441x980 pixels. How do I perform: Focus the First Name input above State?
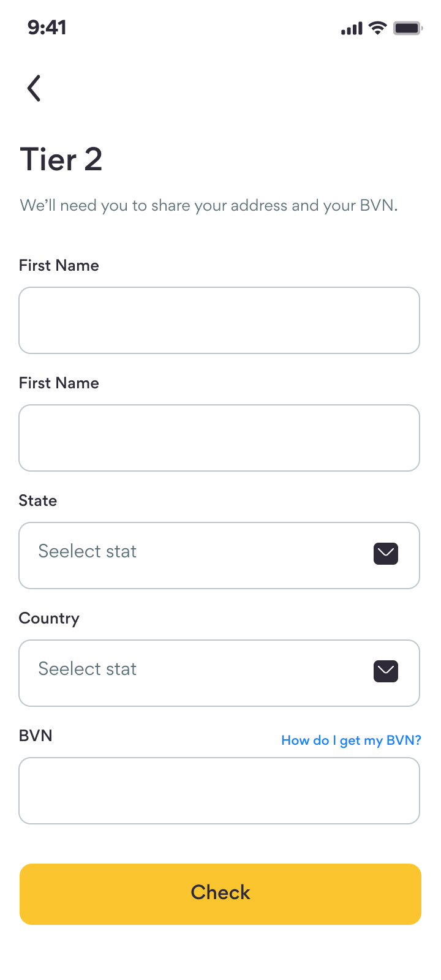tap(219, 438)
